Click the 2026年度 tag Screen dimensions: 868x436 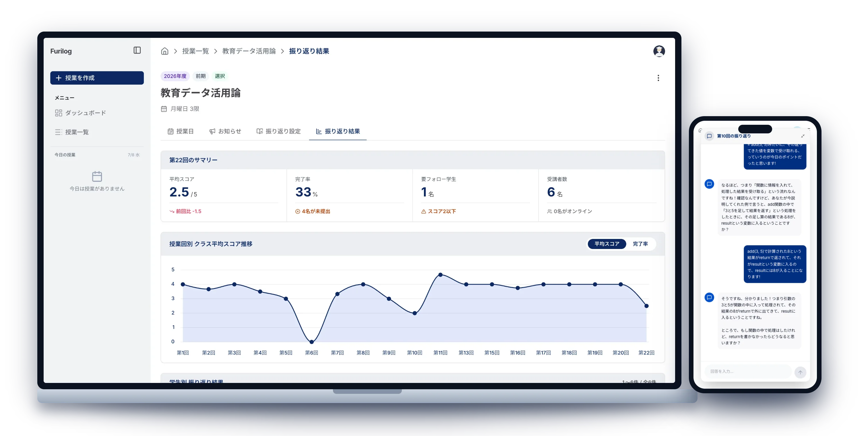pyautogui.click(x=175, y=76)
